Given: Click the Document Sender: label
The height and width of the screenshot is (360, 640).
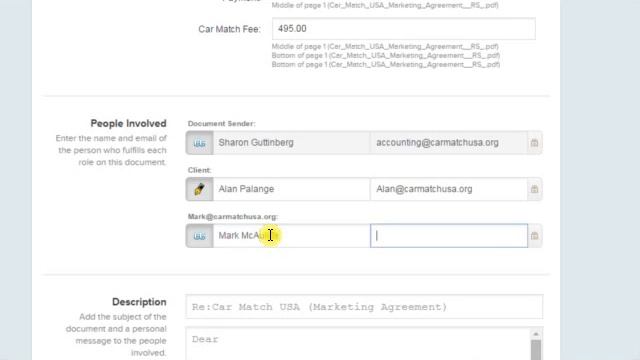Looking at the screenshot, I should click(x=222, y=124).
